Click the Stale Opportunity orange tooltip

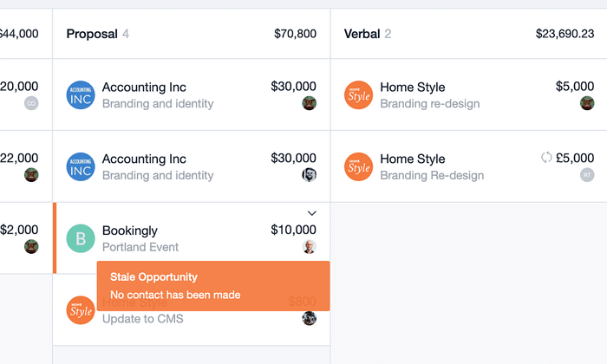[213, 286]
